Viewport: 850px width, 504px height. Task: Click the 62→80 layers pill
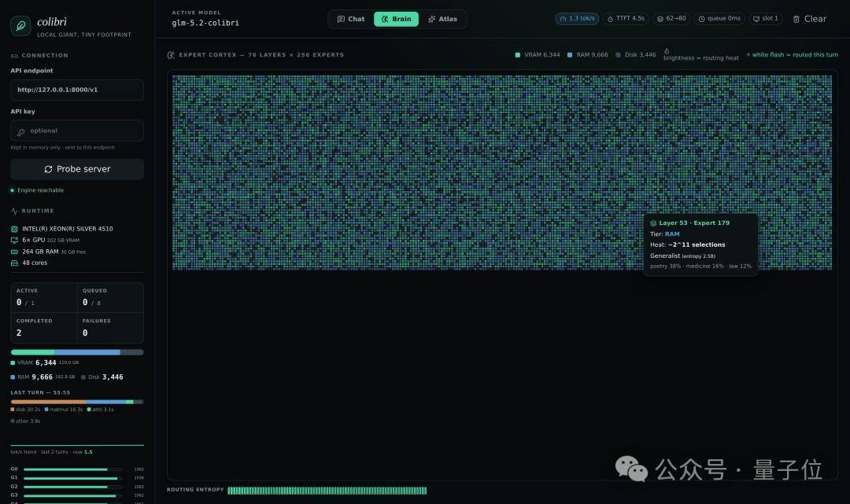pos(671,18)
